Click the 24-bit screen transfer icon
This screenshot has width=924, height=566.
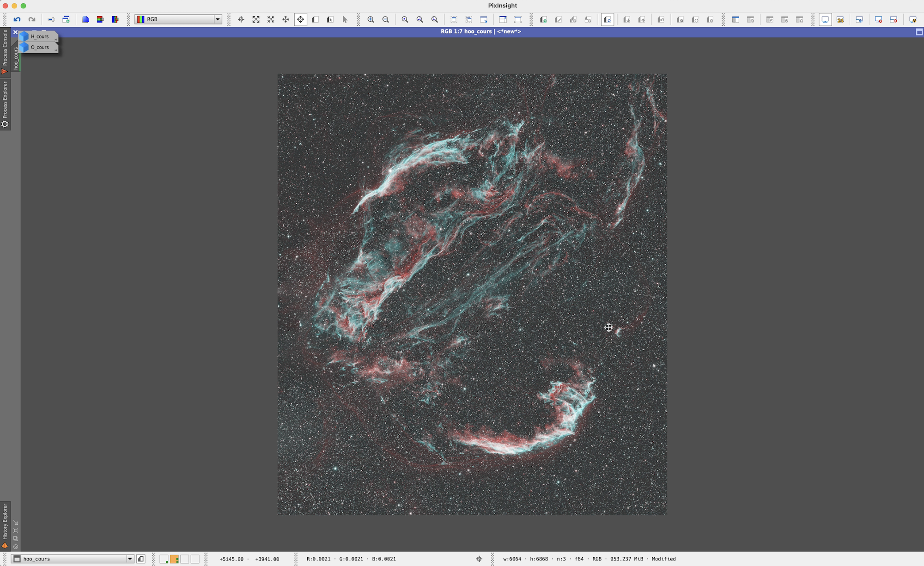[x=840, y=19]
